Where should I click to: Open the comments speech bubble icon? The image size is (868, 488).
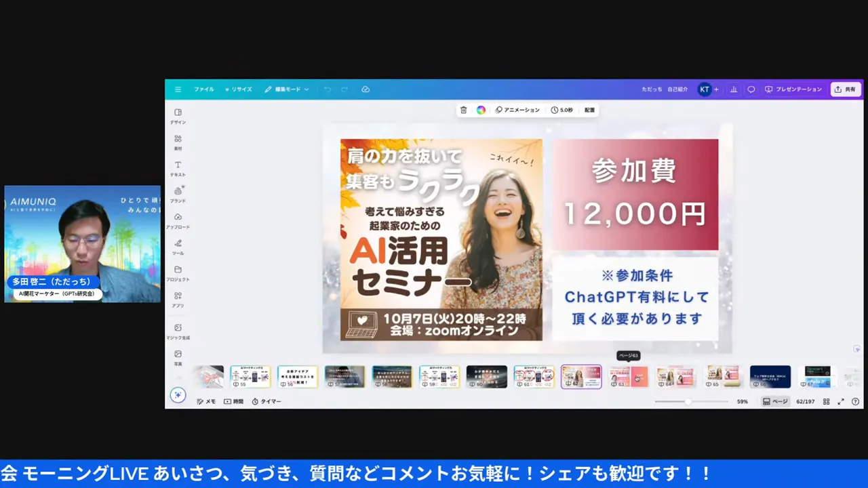tap(751, 89)
